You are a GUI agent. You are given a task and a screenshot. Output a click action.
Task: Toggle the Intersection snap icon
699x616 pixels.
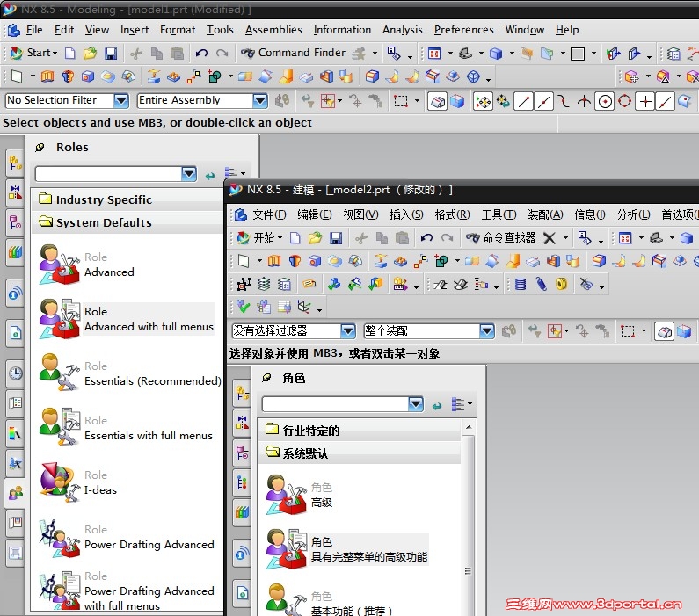pyautogui.click(x=585, y=102)
